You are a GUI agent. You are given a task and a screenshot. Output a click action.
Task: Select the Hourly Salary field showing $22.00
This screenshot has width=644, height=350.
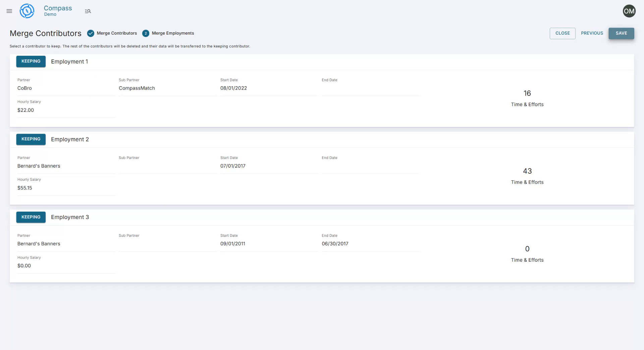(66, 110)
